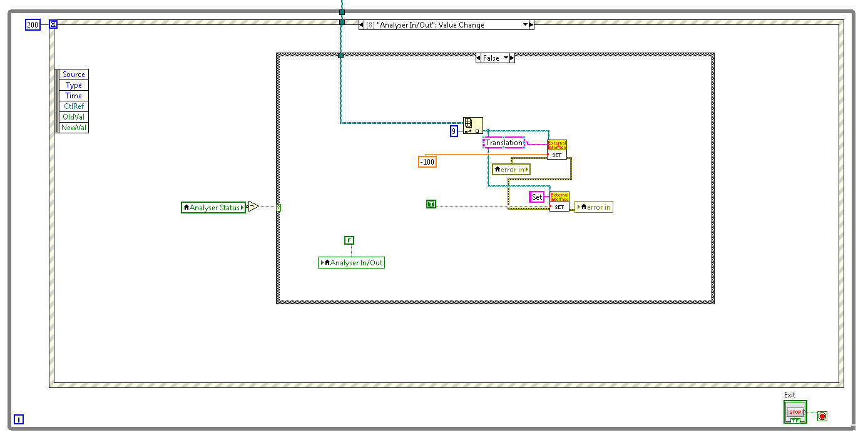
Task: Select the CtlRef event data field
Action: 74,106
